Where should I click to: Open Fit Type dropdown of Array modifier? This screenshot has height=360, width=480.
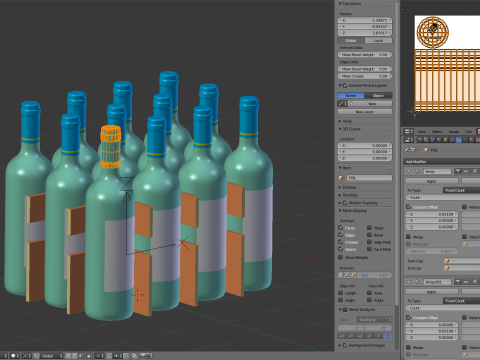pyautogui.click(x=461, y=190)
